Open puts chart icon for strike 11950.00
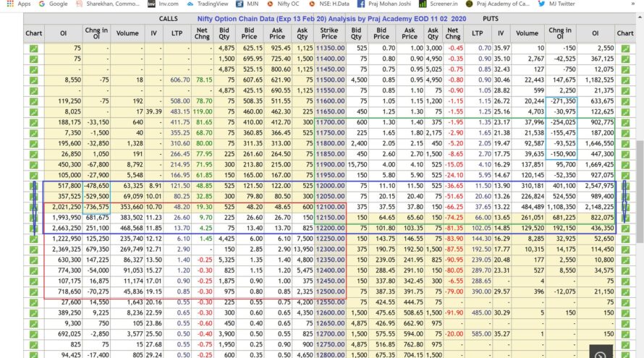Screen dimensions: 644x358 pyautogui.click(x=625, y=175)
